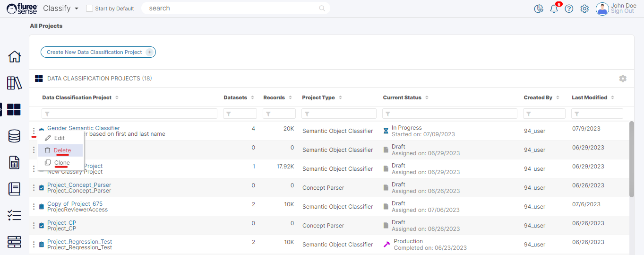The image size is (644, 255).
Task: Click Create New Data Classification Project
Action: click(98, 52)
